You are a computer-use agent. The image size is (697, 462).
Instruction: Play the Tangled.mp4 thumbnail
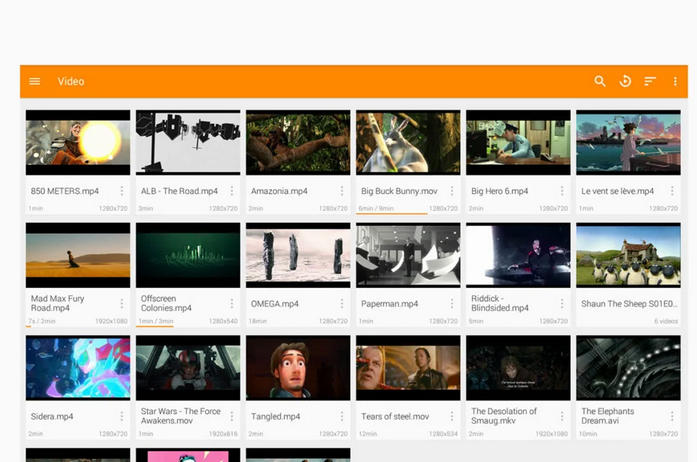point(298,368)
